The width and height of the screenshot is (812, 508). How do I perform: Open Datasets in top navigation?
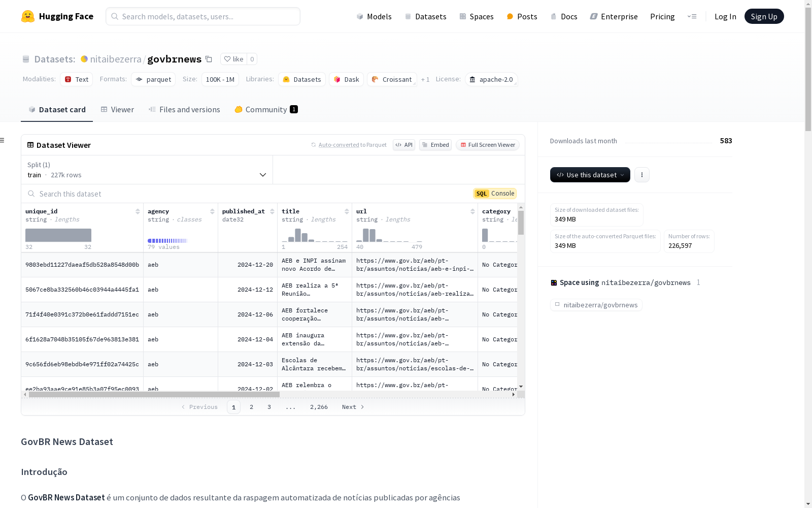point(425,16)
